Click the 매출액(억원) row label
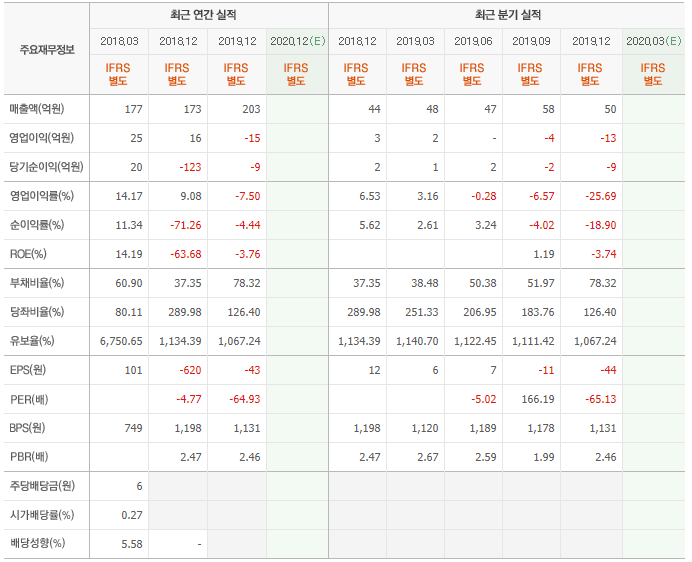The width and height of the screenshot is (692, 562). (x=37, y=109)
